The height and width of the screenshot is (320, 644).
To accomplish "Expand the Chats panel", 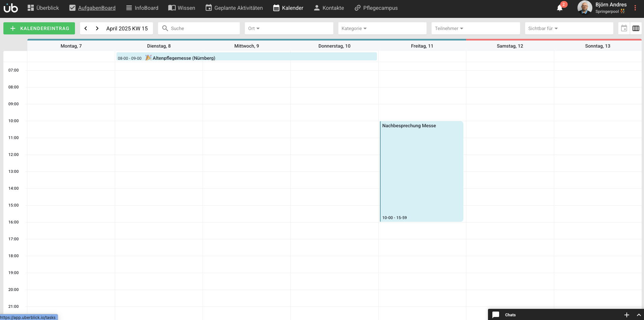I will tap(639, 315).
